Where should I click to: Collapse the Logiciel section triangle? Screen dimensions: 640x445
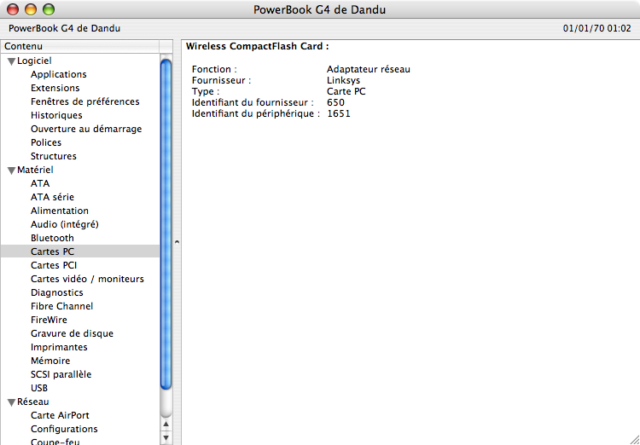[11, 61]
